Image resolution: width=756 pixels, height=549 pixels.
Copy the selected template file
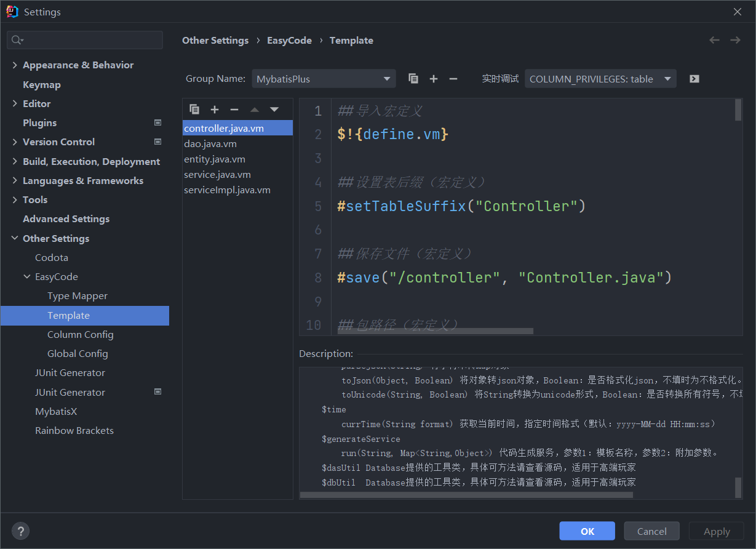tap(194, 110)
